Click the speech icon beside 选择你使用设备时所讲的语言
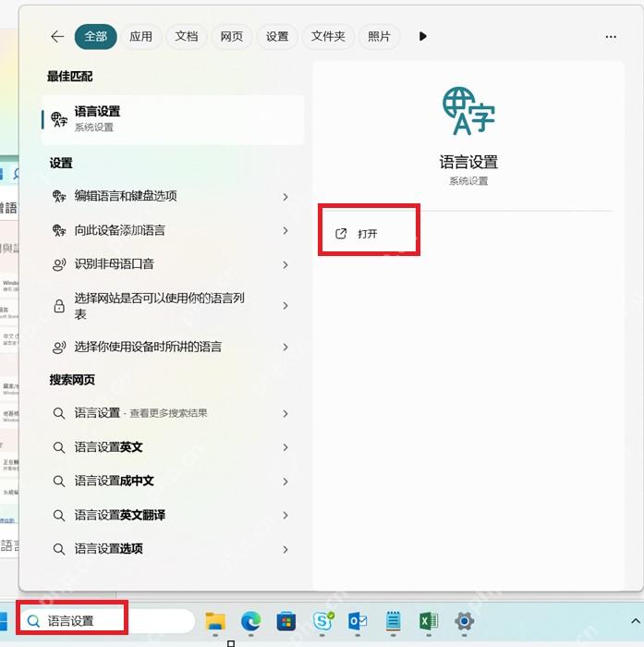 click(x=59, y=348)
